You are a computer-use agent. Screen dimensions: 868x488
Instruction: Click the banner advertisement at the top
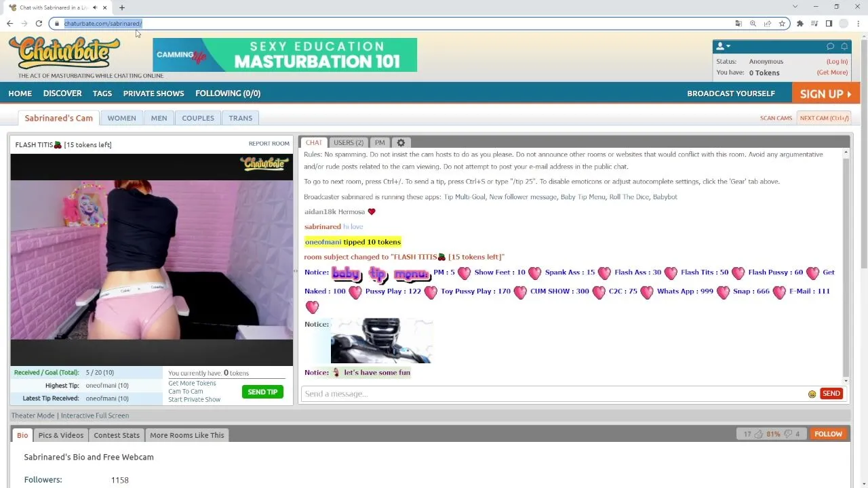click(x=285, y=55)
